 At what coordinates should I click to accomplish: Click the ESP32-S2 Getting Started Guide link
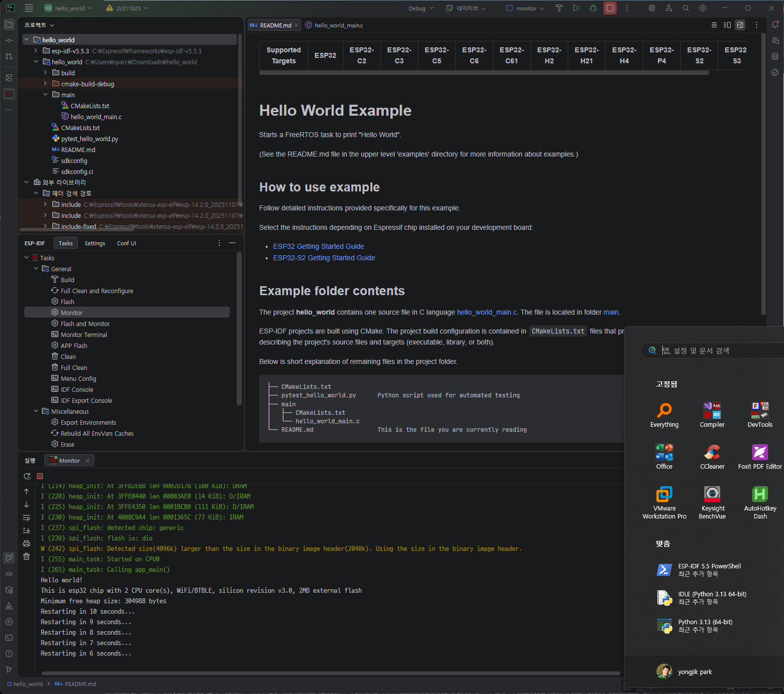(x=323, y=258)
